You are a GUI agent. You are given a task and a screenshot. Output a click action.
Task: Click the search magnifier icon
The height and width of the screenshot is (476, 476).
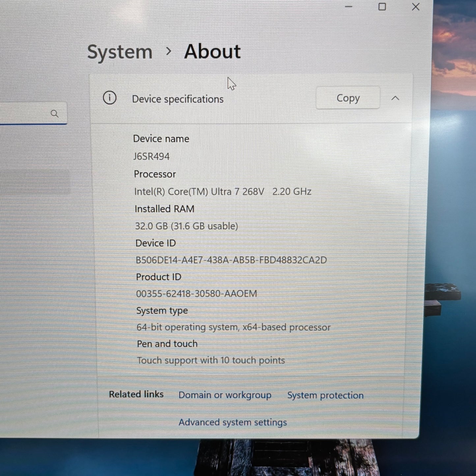pos(55,114)
